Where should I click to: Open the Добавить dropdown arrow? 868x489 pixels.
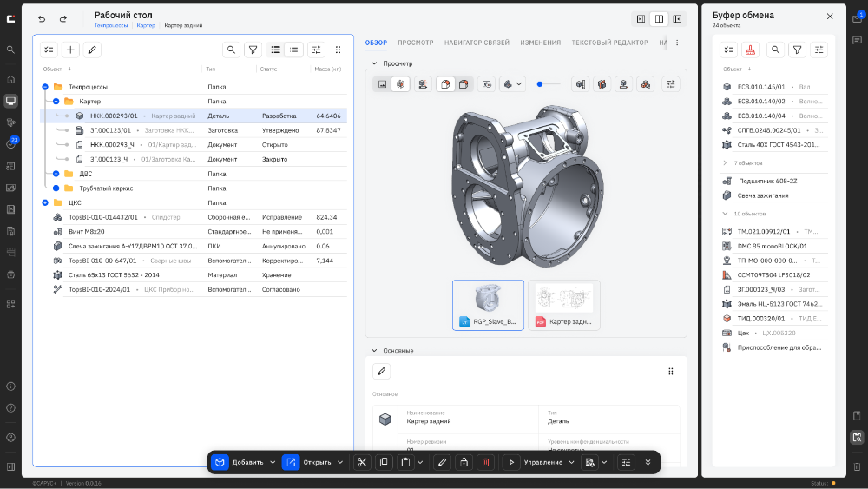(x=273, y=462)
